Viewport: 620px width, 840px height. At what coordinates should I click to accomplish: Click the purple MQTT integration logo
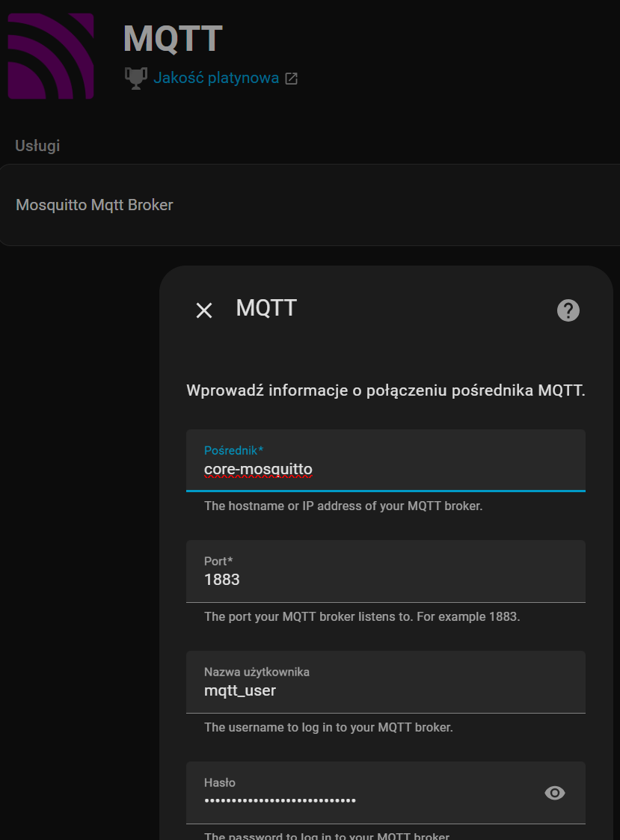(51, 56)
